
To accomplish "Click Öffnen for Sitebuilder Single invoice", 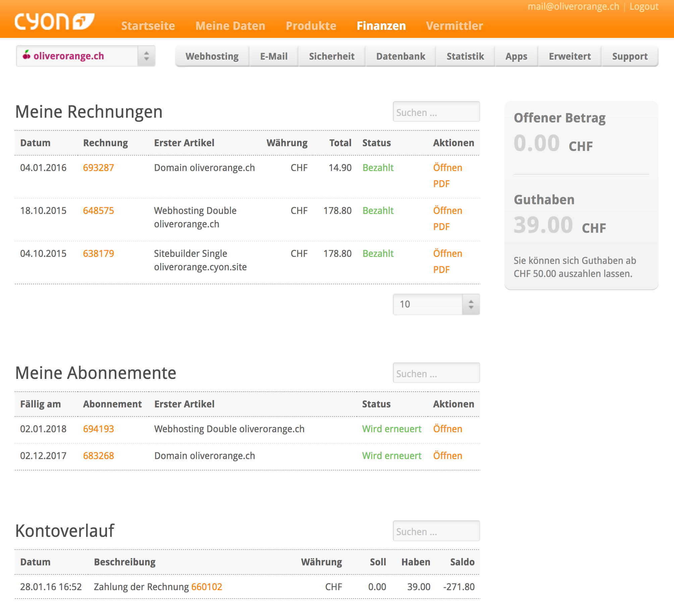I will coord(447,254).
